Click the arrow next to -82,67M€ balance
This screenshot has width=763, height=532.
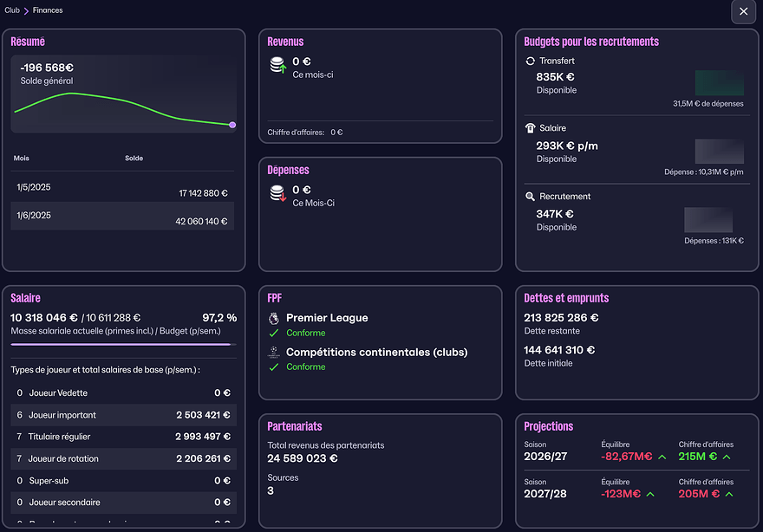[662, 457]
